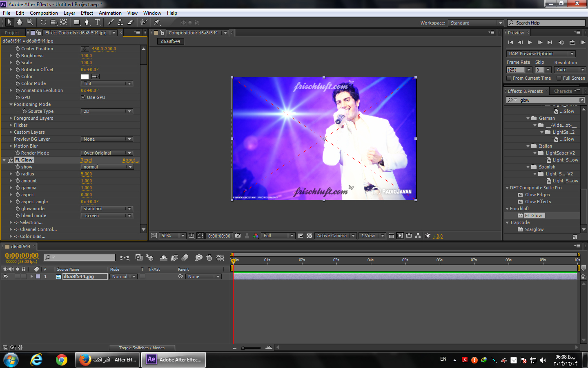Jump to the first frame in Preview

510,43
